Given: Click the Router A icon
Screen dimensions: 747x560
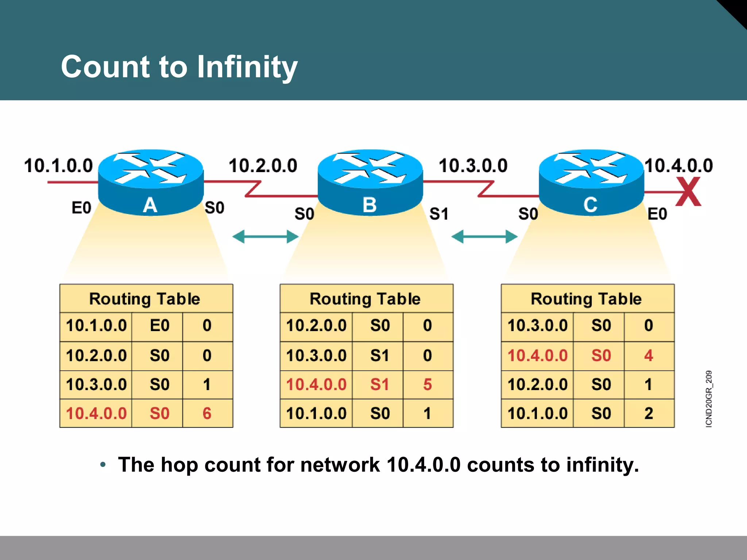Looking at the screenshot, I should pyautogui.click(x=151, y=182).
